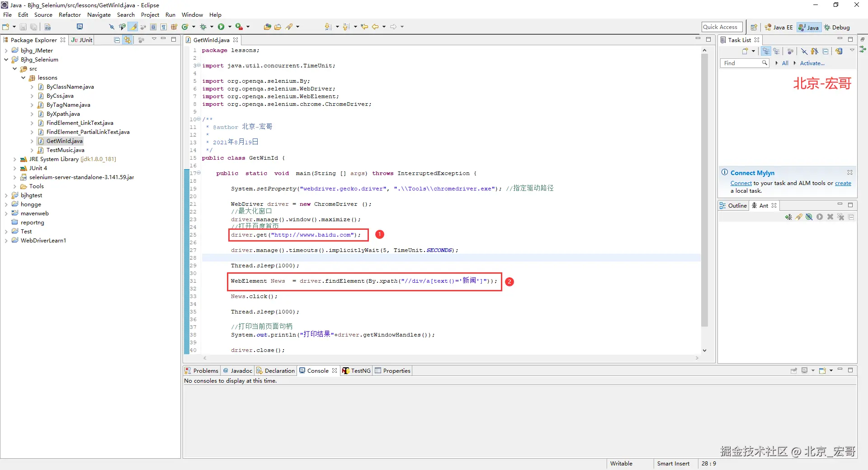
Task: Open the Run button dropdown arrow
Action: pos(230,27)
